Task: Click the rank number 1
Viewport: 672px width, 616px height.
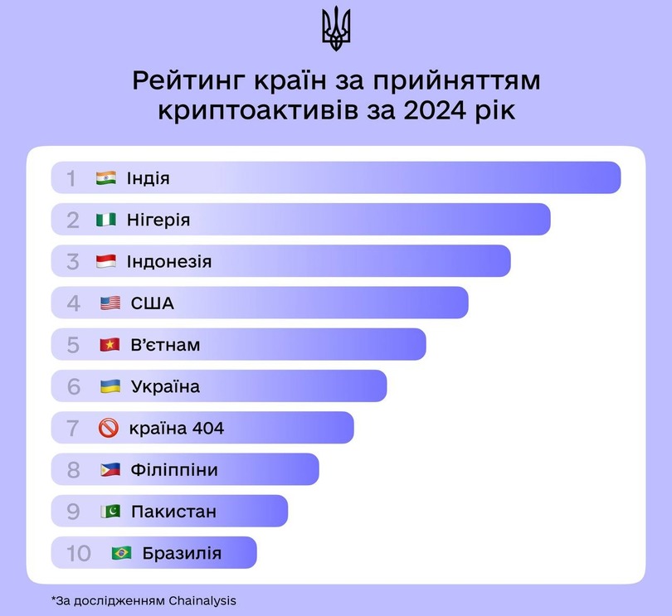Action: point(71,178)
